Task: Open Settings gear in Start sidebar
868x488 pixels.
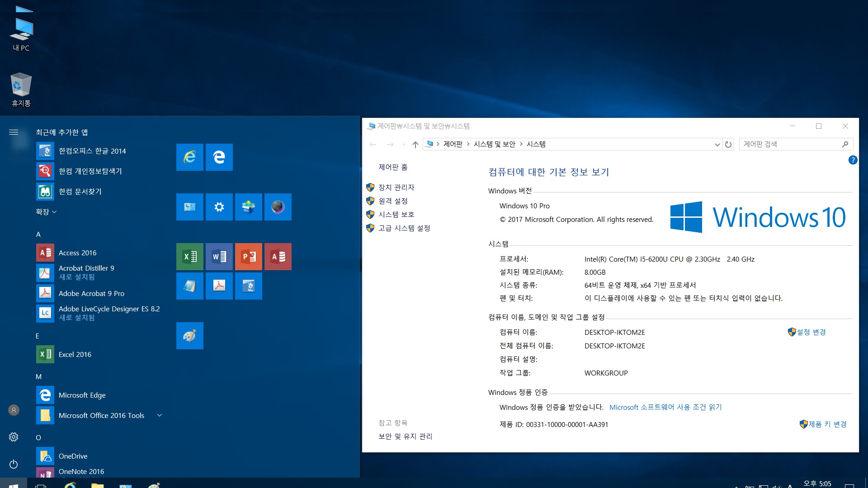Action: pos(14,437)
